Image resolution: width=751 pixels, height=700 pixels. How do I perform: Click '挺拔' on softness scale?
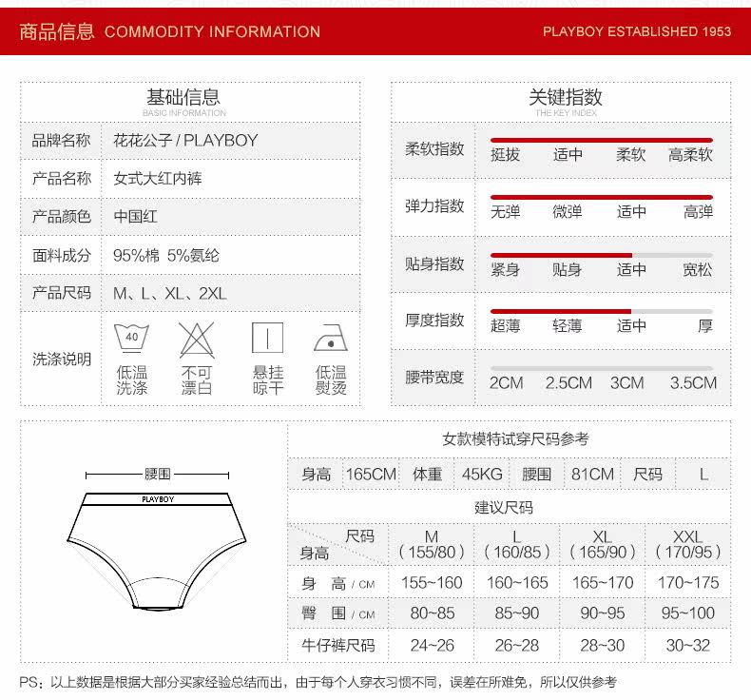(x=506, y=155)
